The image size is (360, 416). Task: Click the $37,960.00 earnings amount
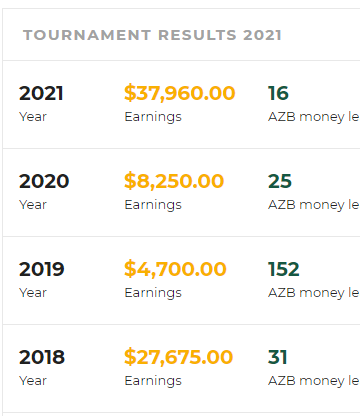(180, 93)
